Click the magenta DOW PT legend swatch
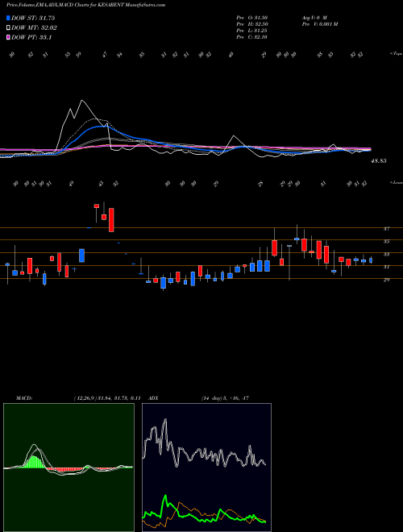The image size is (403, 532). click(8, 38)
